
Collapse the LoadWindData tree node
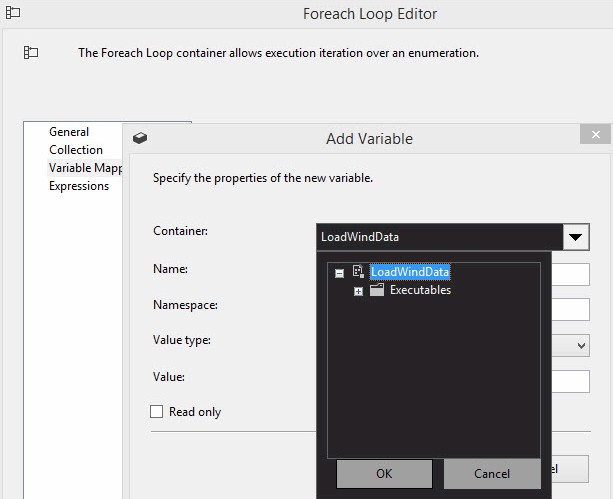(340, 273)
